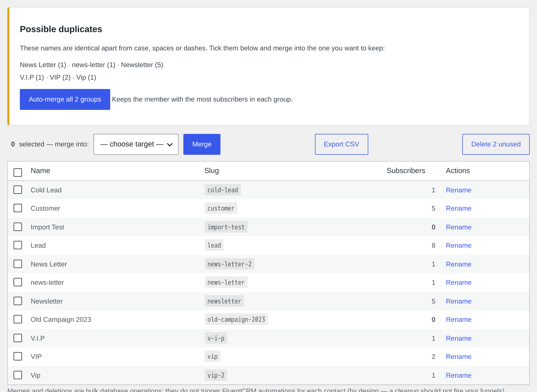Click the lead slug cell
Image resolution: width=537 pixels, height=392 pixels.
coord(214,245)
